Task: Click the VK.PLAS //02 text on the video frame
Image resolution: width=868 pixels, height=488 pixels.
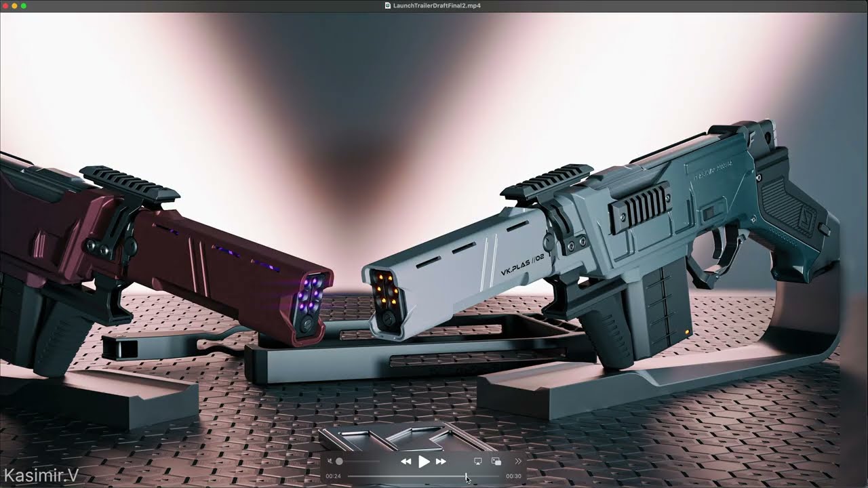Action: pyautogui.click(x=522, y=263)
